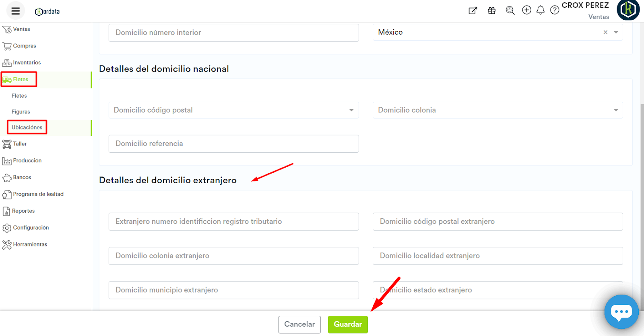This screenshot has width=644, height=336.
Task: Click the plus circle add icon
Action: pos(526,10)
